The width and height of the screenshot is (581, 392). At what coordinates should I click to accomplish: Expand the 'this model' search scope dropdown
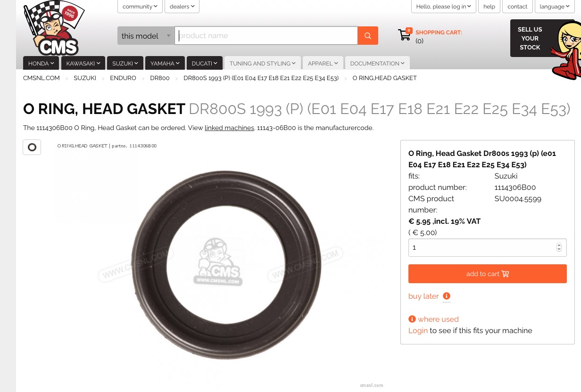click(146, 36)
